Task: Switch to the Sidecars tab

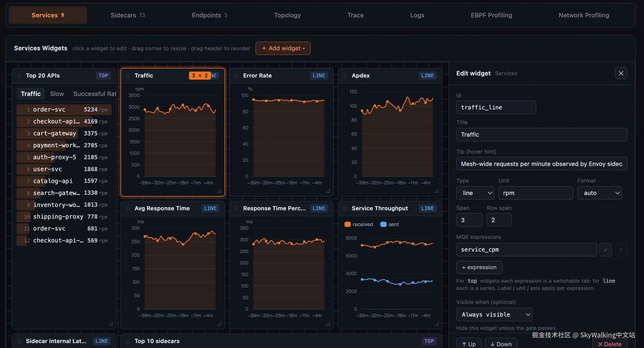Action: [128, 15]
